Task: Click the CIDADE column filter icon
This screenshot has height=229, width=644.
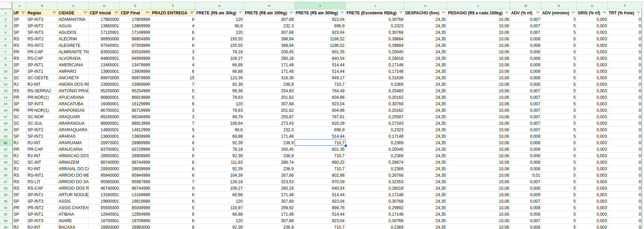Action: coord(85,13)
